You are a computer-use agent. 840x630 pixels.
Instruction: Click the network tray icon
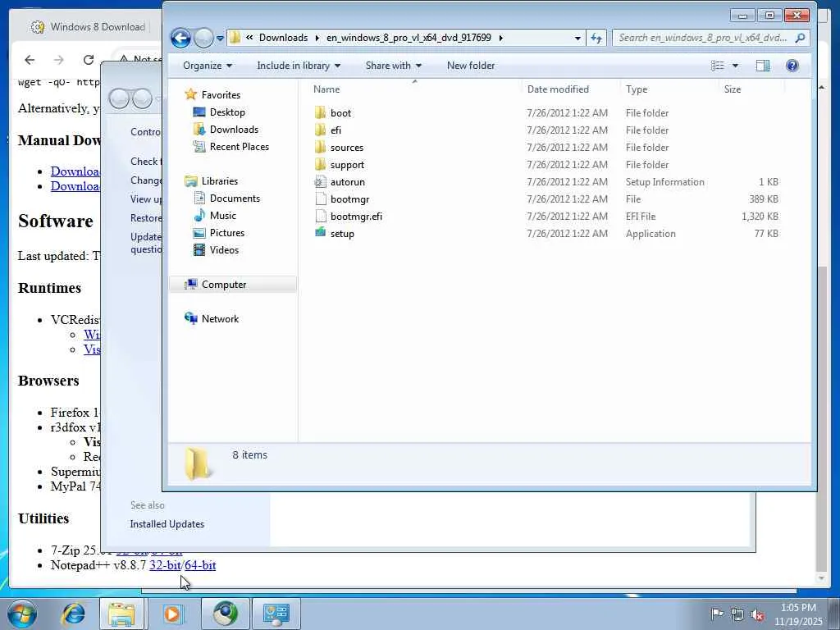(737, 614)
